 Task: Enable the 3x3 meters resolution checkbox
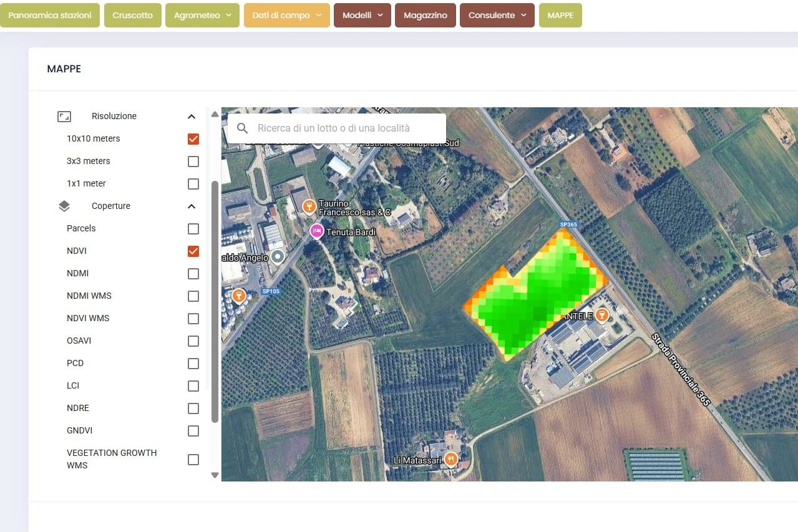click(193, 162)
